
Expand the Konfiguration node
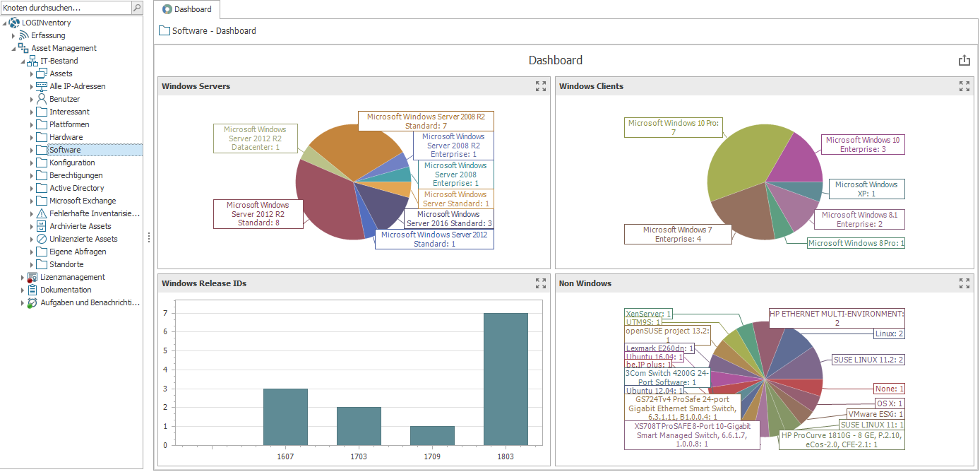[32, 163]
